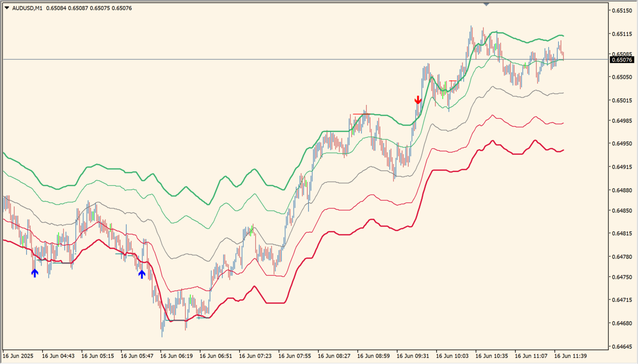Viewport: 638px width, 364px height.
Task: Click the 16 Jun 2025 time label
Action: click(19, 355)
